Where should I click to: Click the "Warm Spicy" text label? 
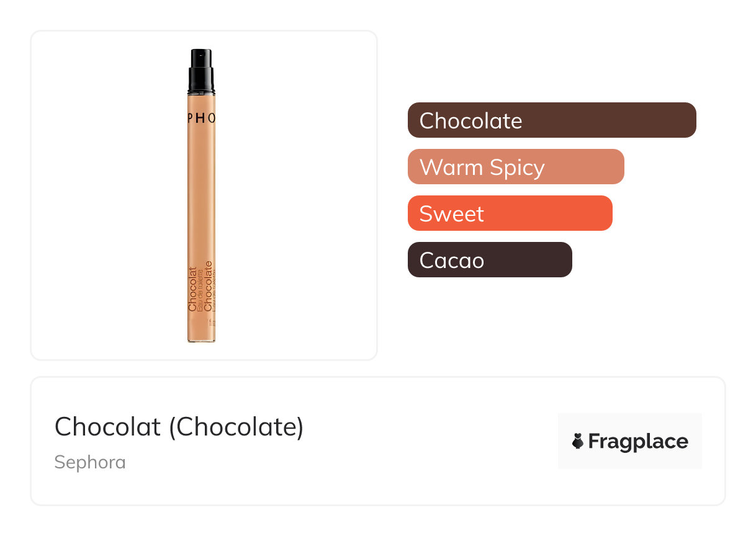pos(482,167)
